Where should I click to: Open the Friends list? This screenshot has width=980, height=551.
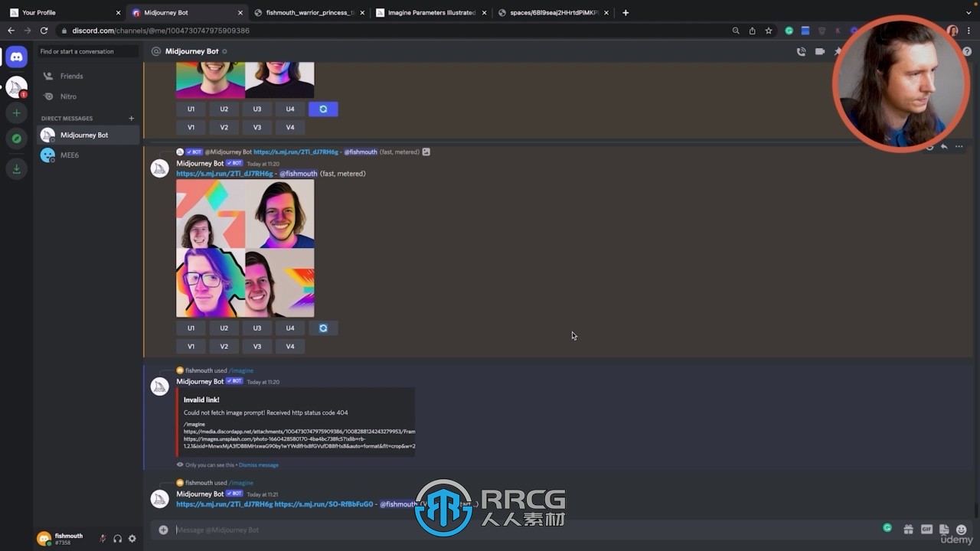pyautogui.click(x=88, y=76)
